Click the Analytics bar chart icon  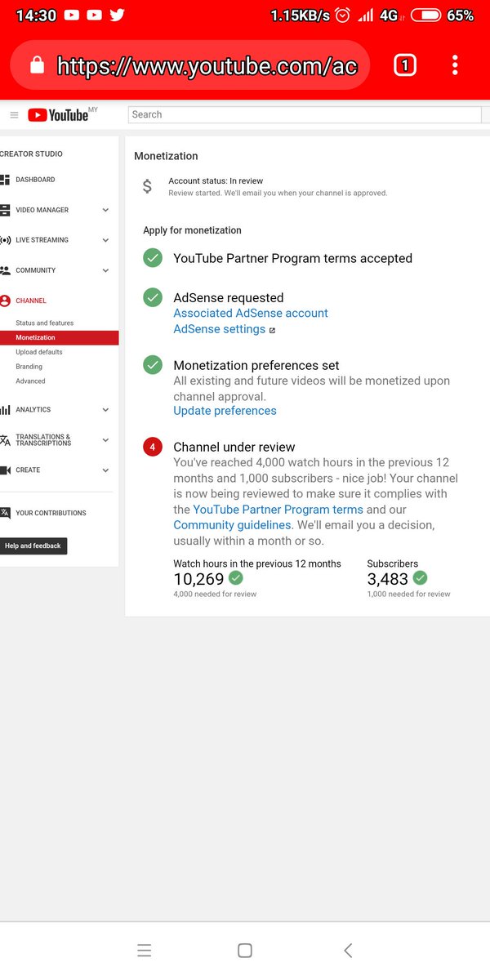(5, 410)
